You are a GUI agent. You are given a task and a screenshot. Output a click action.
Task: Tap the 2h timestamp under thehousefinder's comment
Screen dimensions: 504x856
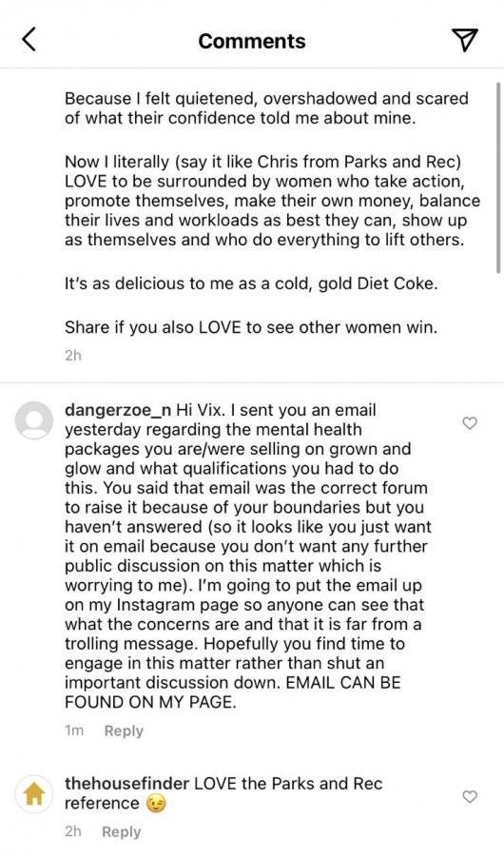(x=72, y=832)
